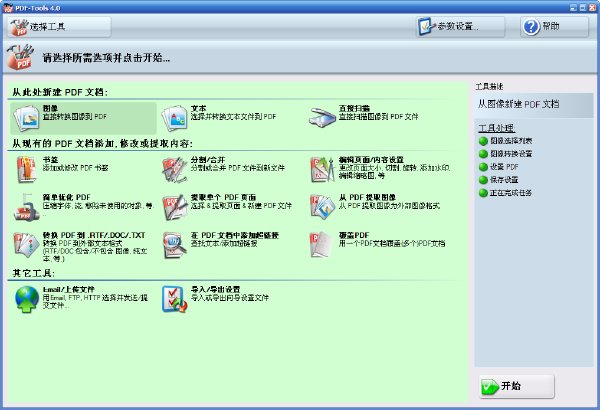Image resolution: width=600 pixels, height=410 pixels.
Task: Click green dot beside 保存设置
Action: (x=483, y=180)
